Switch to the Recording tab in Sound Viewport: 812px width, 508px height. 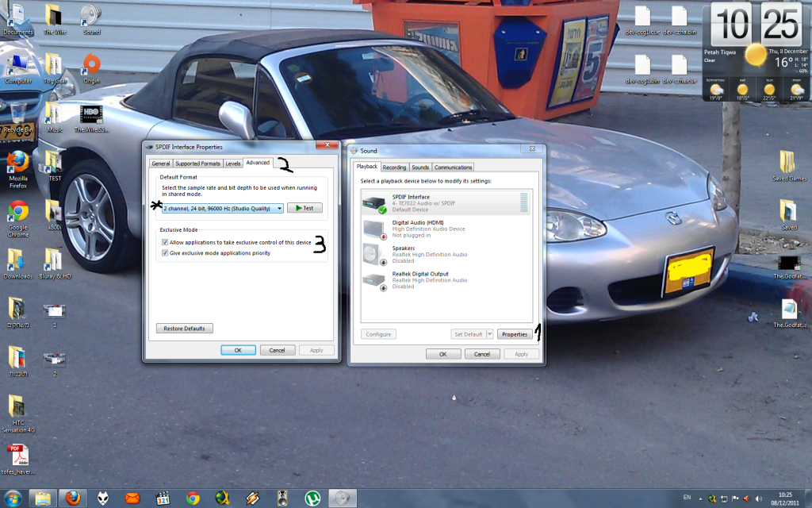pos(394,167)
